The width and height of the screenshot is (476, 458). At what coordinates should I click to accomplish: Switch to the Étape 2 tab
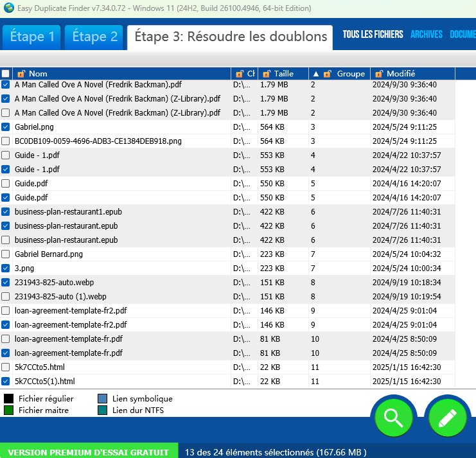coord(94,37)
